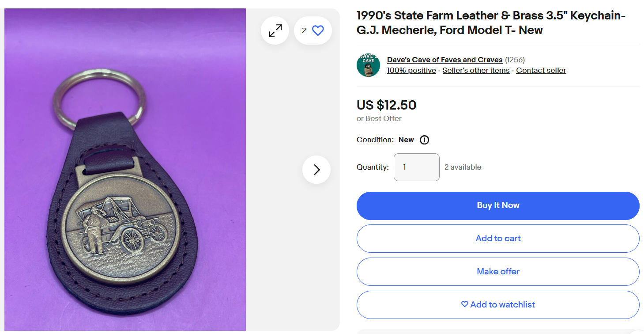Add the keychain to cart
The height and width of the screenshot is (334, 644).
click(498, 239)
